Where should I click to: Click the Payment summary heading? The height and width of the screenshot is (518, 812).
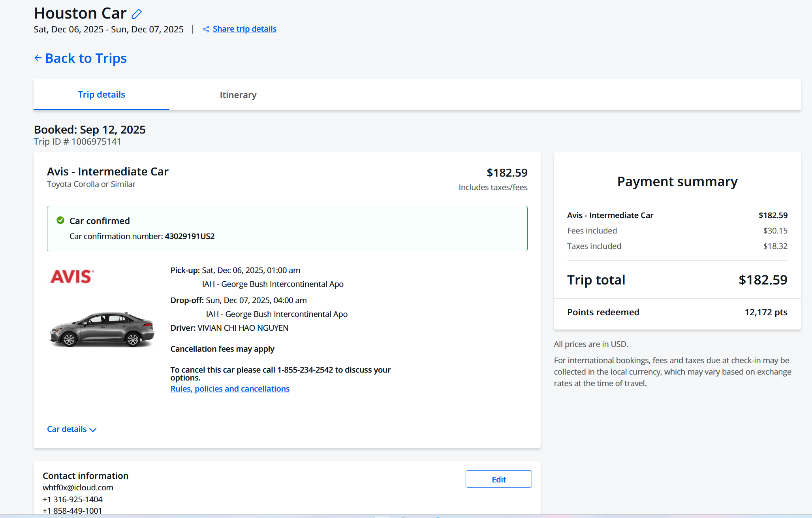pos(677,181)
